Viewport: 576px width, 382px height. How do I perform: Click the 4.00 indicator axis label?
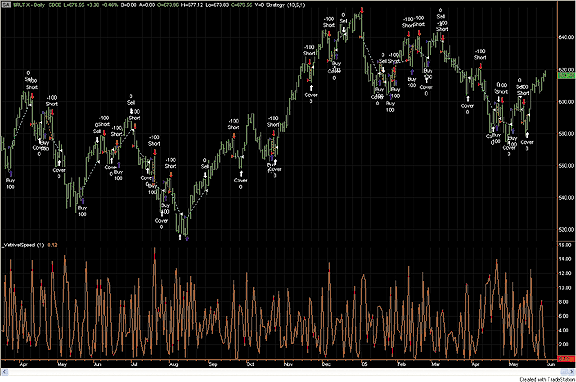[x=564, y=331]
